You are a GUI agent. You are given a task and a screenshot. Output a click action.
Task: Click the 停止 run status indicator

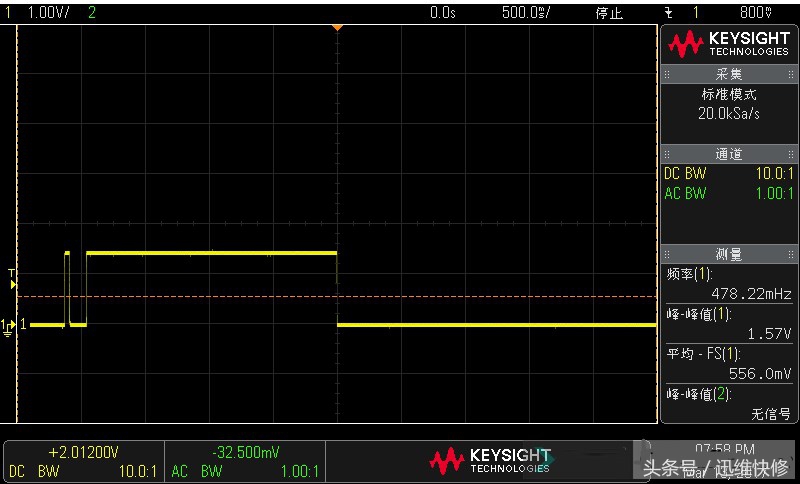click(x=609, y=13)
